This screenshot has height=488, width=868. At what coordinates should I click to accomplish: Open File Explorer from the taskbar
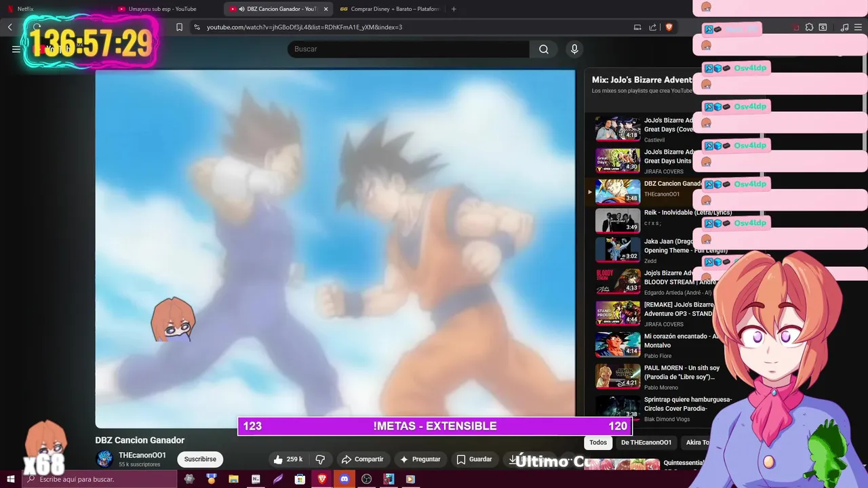233,479
